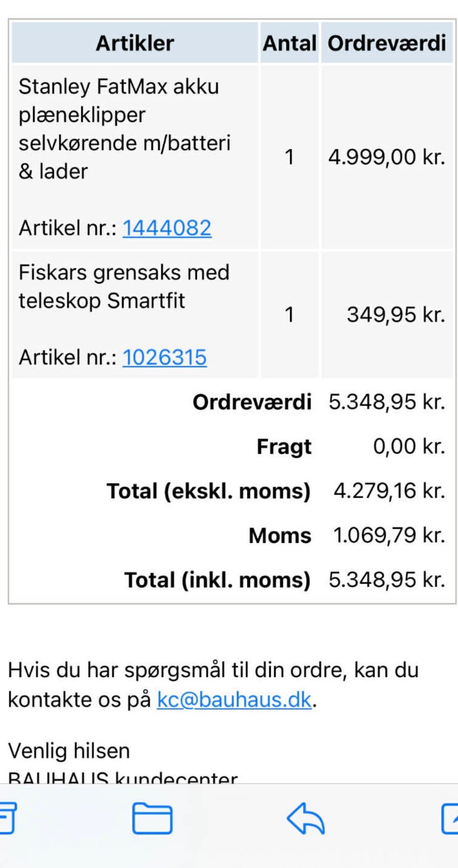The height and width of the screenshot is (868, 458).
Task: Tap the 0,00 kr. shipping amount
Action: tap(409, 447)
